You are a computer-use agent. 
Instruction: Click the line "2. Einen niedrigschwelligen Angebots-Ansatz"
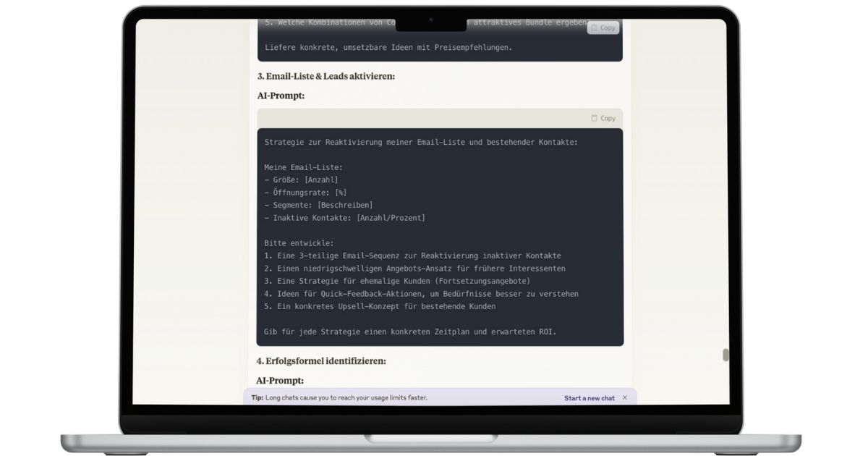414,269
